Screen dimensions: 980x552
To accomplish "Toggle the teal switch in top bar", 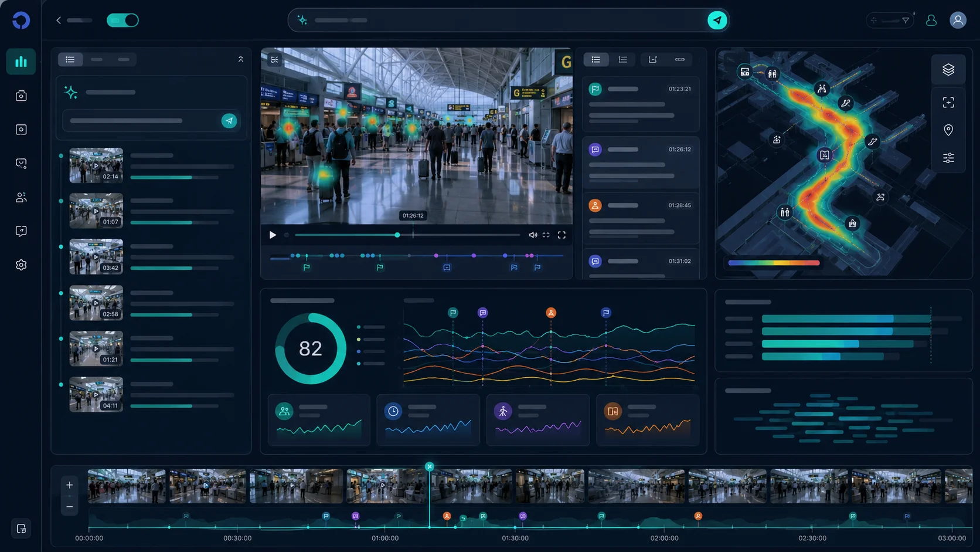I will click(122, 20).
